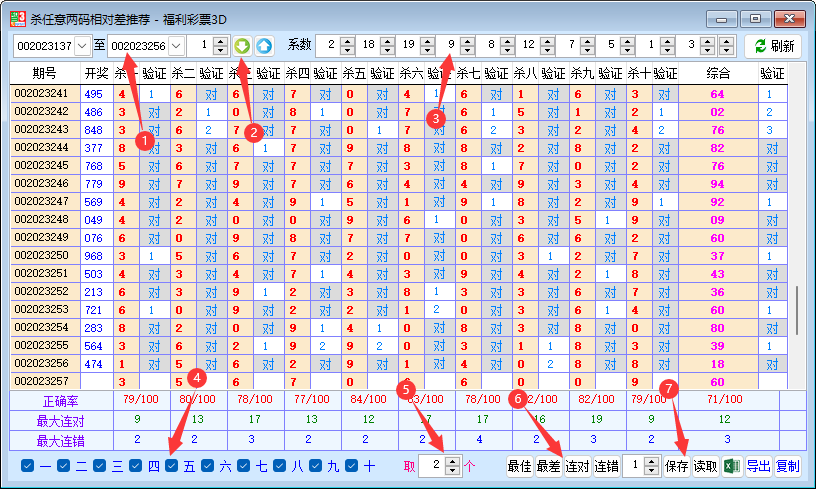The height and width of the screenshot is (489, 816).
Task: Open the start period 002023137 dropdown
Action: click(81, 46)
